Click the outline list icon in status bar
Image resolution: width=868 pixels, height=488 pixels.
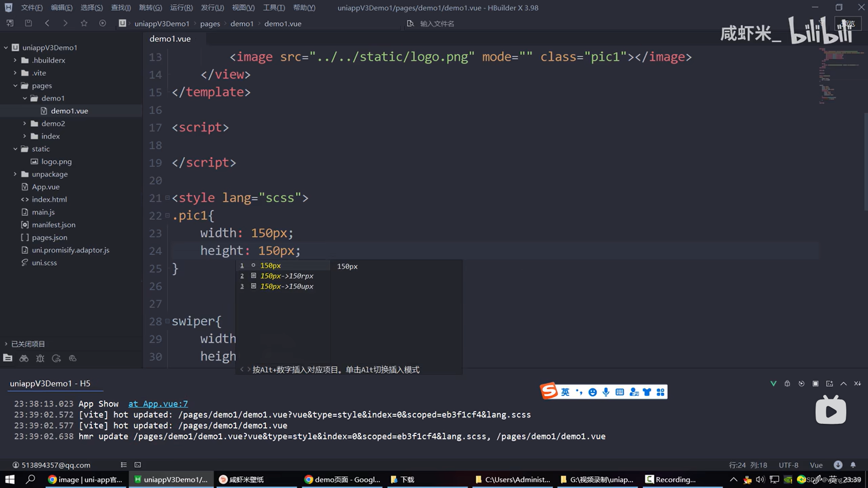coord(123,465)
